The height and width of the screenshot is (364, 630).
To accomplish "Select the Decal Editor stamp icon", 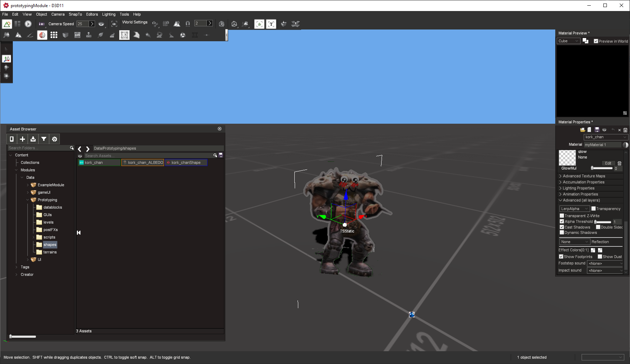I will coord(89,35).
